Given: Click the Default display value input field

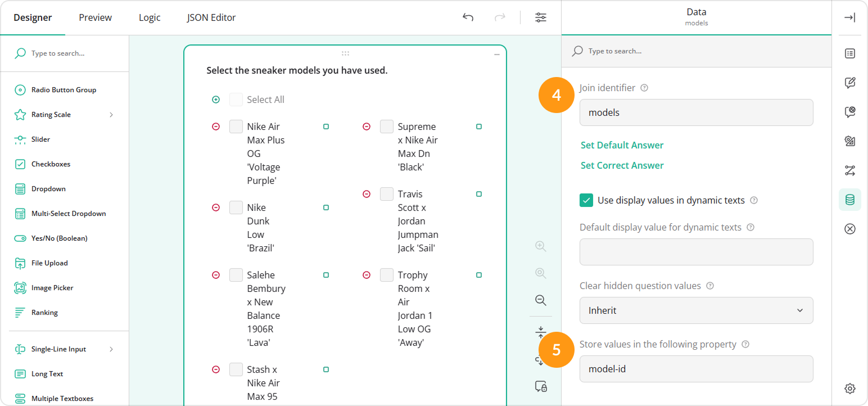Looking at the screenshot, I should point(697,252).
